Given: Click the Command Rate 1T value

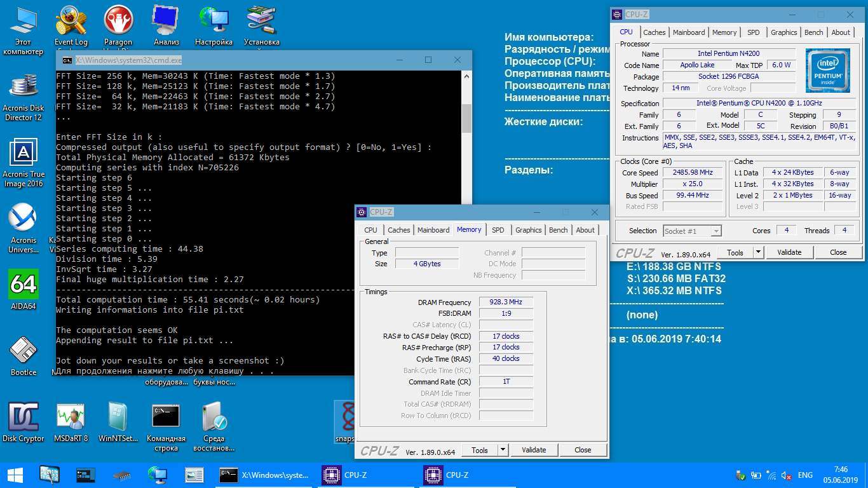Looking at the screenshot, I should pos(506,382).
